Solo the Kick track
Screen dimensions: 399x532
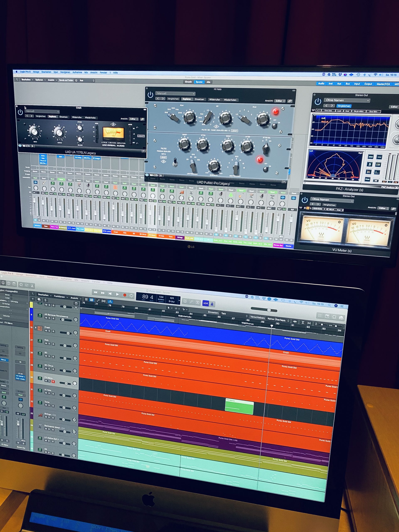click(49, 344)
